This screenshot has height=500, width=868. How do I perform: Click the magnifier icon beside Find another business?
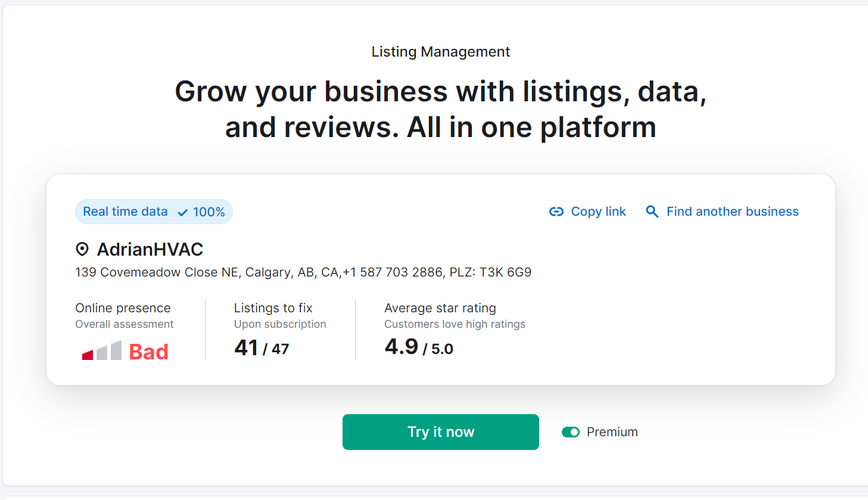(x=652, y=212)
